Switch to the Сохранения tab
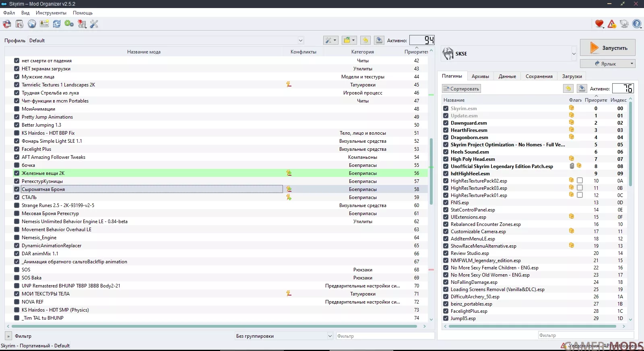 coord(539,76)
